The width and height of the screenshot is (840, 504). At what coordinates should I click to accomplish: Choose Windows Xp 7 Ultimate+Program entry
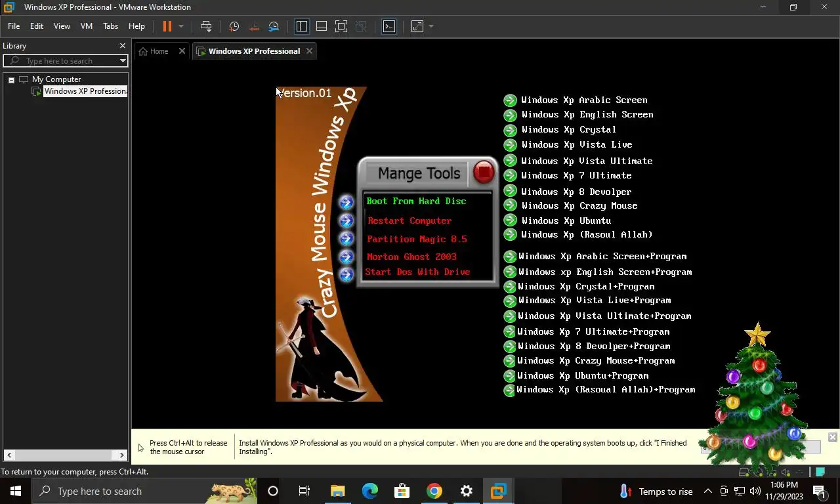pyautogui.click(x=593, y=332)
